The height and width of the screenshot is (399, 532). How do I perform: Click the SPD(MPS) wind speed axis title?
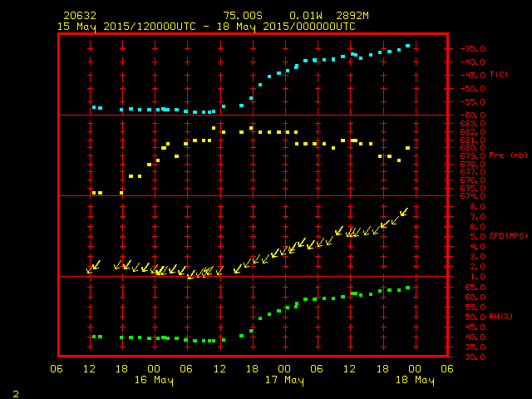coord(508,235)
